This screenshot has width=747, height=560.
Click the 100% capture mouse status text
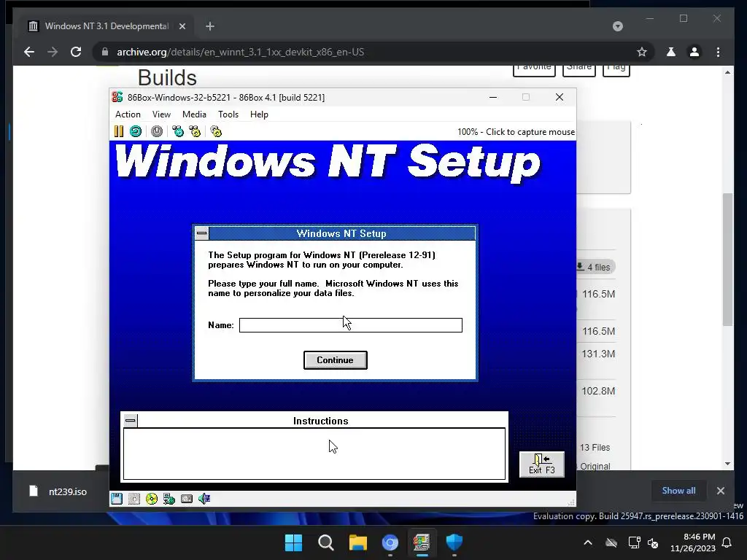pyautogui.click(x=516, y=132)
